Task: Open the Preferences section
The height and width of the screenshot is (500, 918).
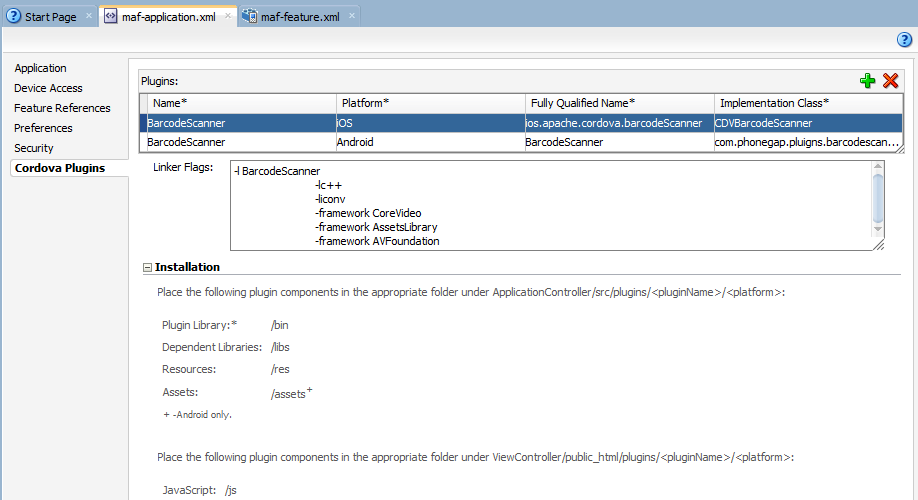Action: pos(43,128)
